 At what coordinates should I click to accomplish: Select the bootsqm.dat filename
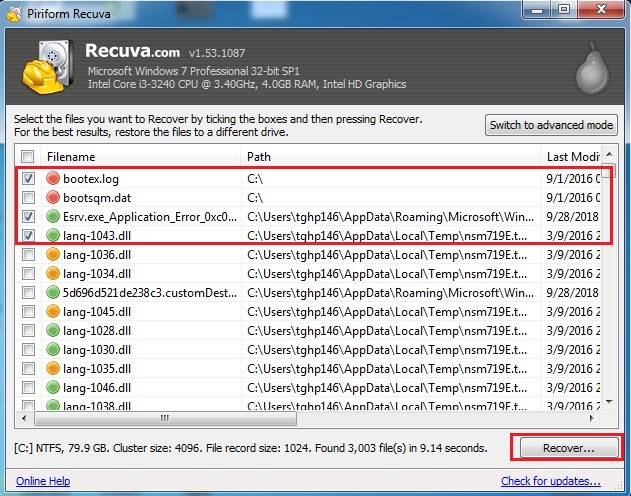coord(97,198)
